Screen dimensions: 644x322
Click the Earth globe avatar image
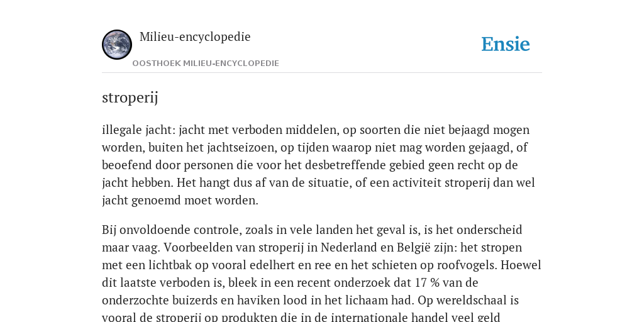click(x=117, y=45)
